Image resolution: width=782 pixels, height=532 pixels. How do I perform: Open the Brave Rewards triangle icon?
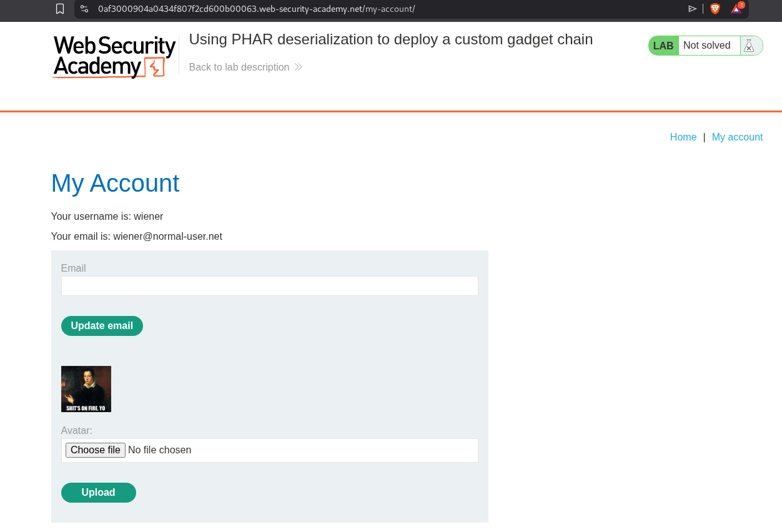tap(737, 9)
